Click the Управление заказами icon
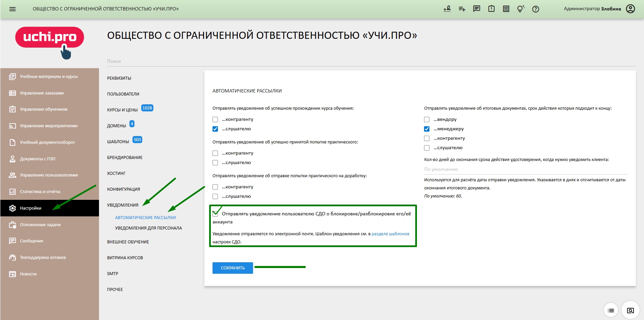 click(x=13, y=93)
